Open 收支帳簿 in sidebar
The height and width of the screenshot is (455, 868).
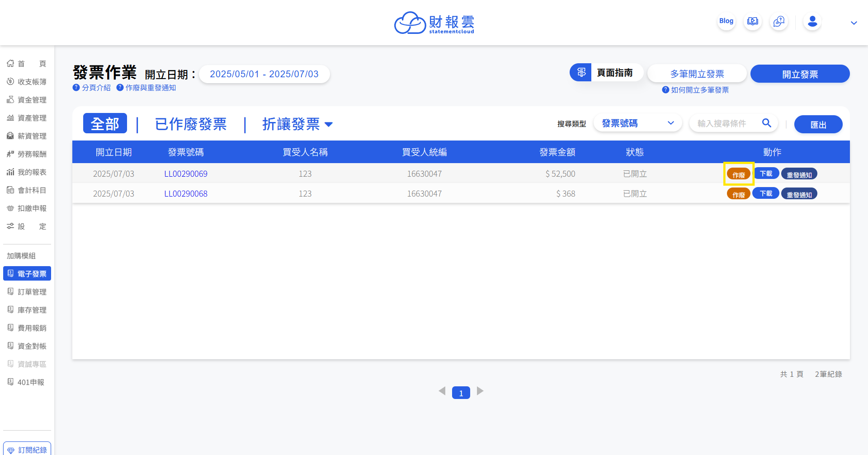tap(27, 82)
